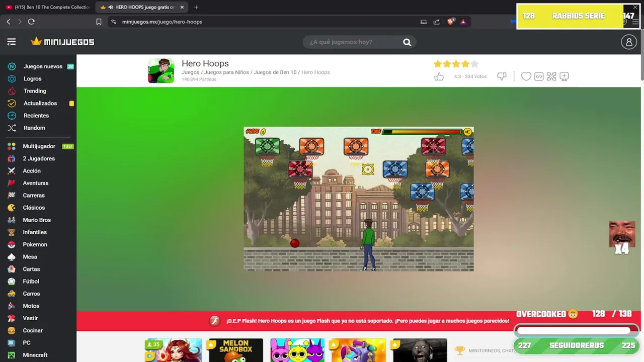This screenshot has width=644, height=362.
Task: Click the Hero Hoops game thumbnail
Action: (161, 70)
